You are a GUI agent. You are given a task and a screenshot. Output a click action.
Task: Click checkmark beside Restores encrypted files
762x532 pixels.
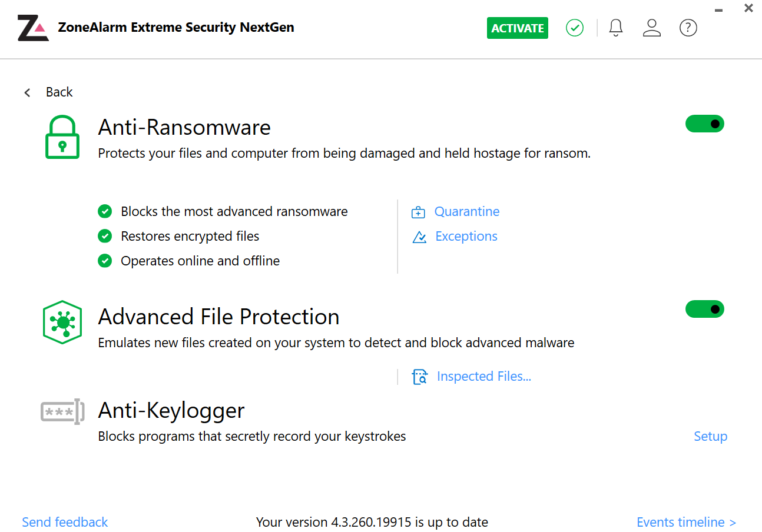[x=105, y=236]
